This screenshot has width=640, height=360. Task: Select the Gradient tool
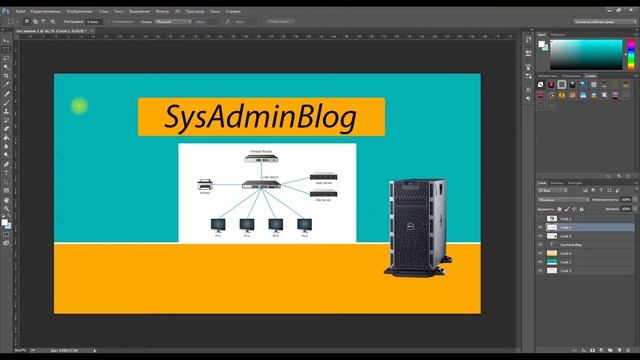coord(6,138)
